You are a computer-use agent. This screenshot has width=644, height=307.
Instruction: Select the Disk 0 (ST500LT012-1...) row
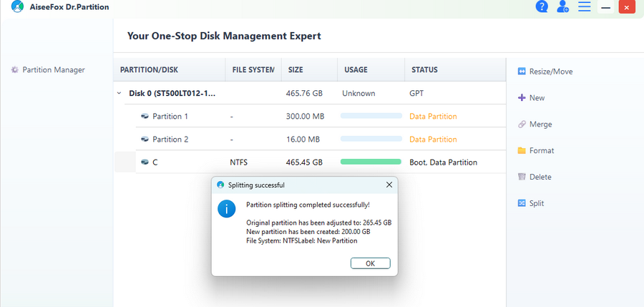click(310, 93)
